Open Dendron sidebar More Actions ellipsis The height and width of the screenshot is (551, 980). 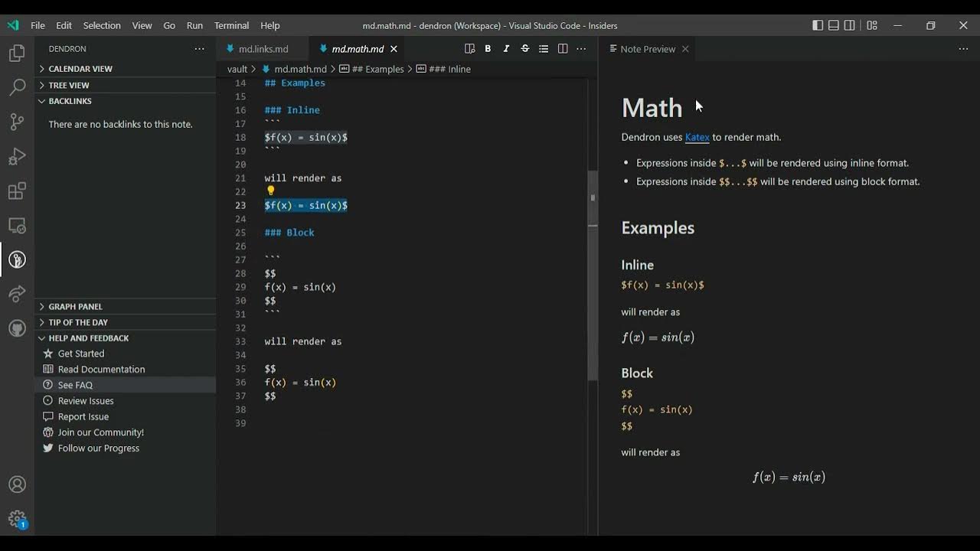pyautogui.click(x=199, y=49)
